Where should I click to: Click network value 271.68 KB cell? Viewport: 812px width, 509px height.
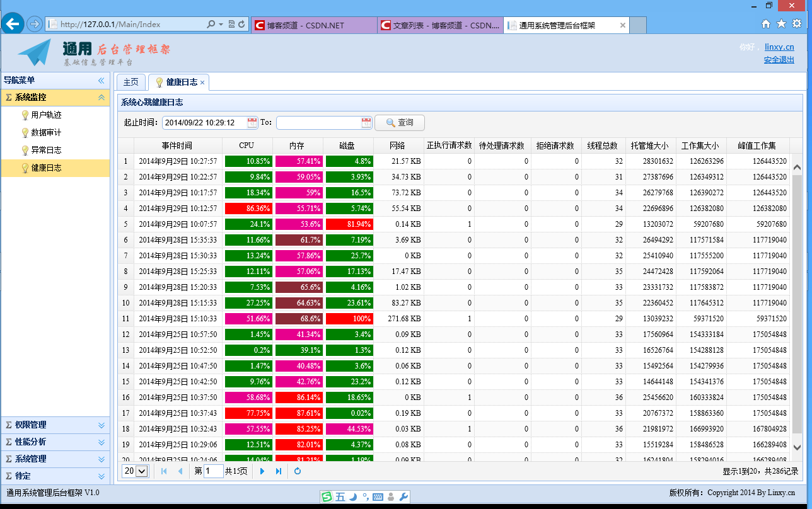click(398, 319)
